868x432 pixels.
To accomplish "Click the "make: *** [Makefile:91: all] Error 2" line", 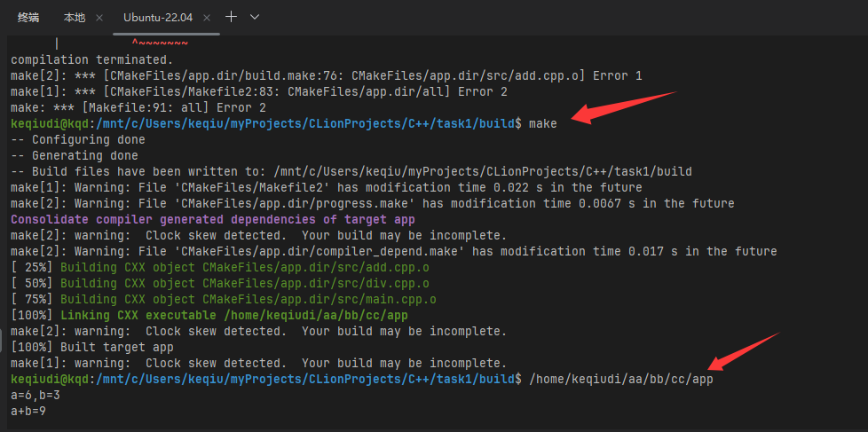I will [126, 108].
